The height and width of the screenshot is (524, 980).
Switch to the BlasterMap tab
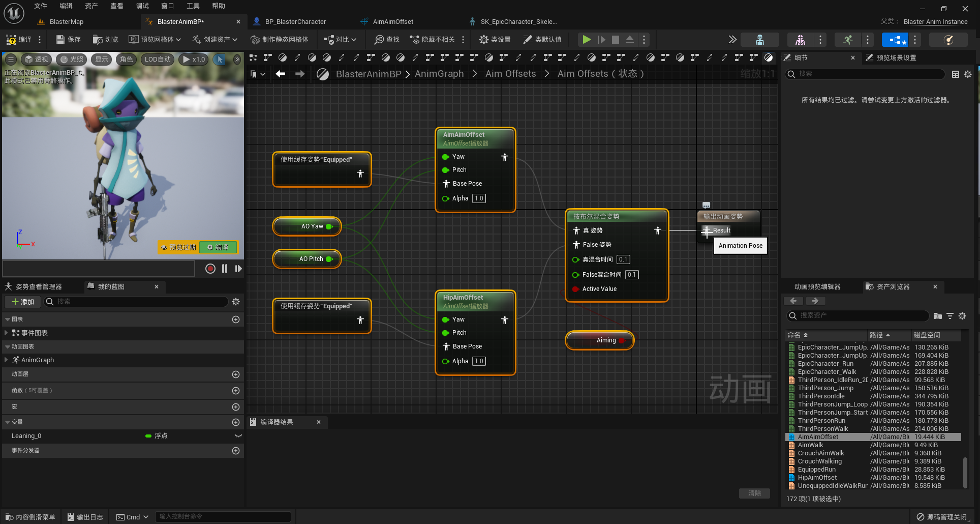coord(66,22)
